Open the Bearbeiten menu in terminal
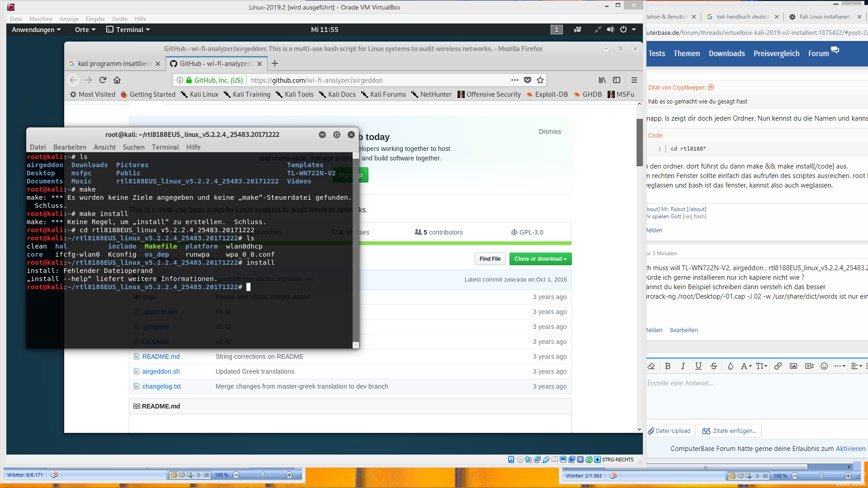This screenshot has height=488, width=868. click(x=70, y=147)
